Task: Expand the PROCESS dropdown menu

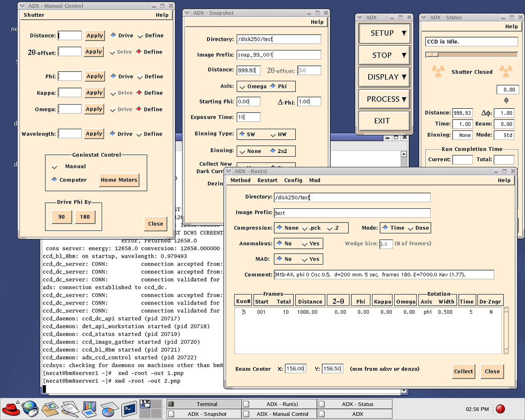Action: [x=384, y=99]
